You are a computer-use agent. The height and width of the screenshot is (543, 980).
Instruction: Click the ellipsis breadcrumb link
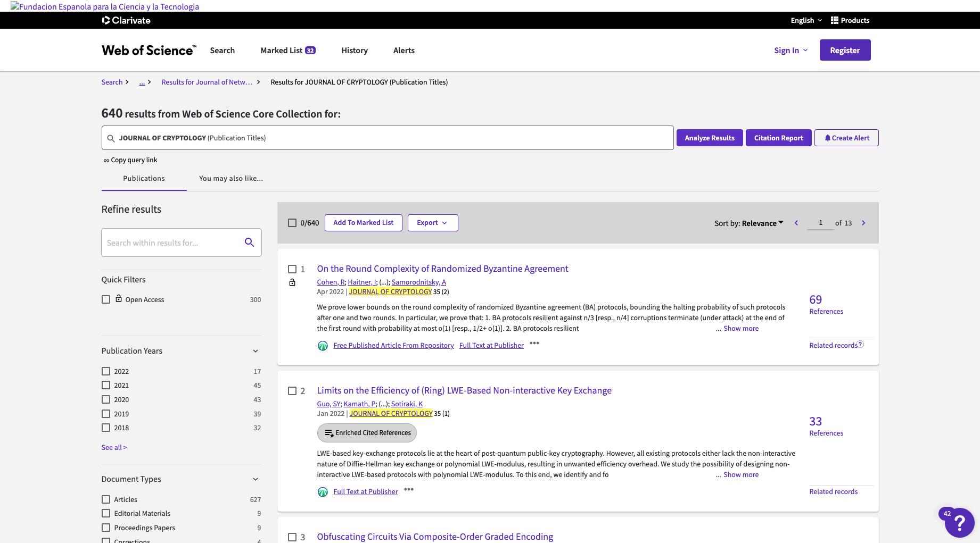coord(142,82)
